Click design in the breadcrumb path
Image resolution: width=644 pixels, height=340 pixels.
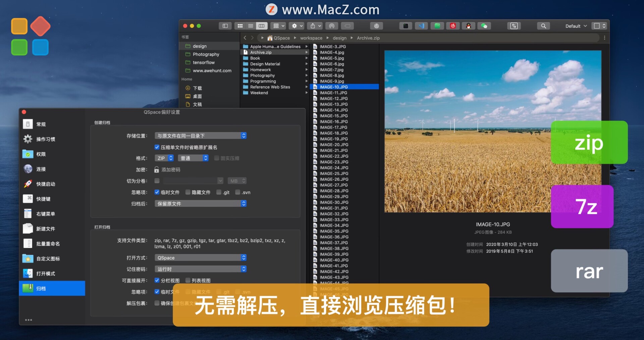click(339, 38)
